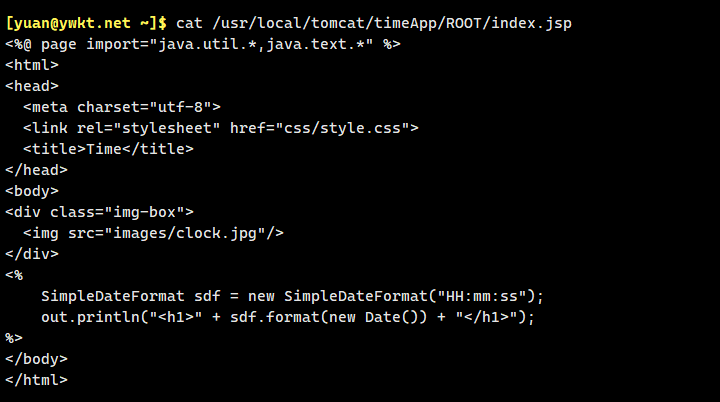Click the meta charset utf-8 line
The height and width of the screenshot is (402, 720).
[x=121, y=107]
